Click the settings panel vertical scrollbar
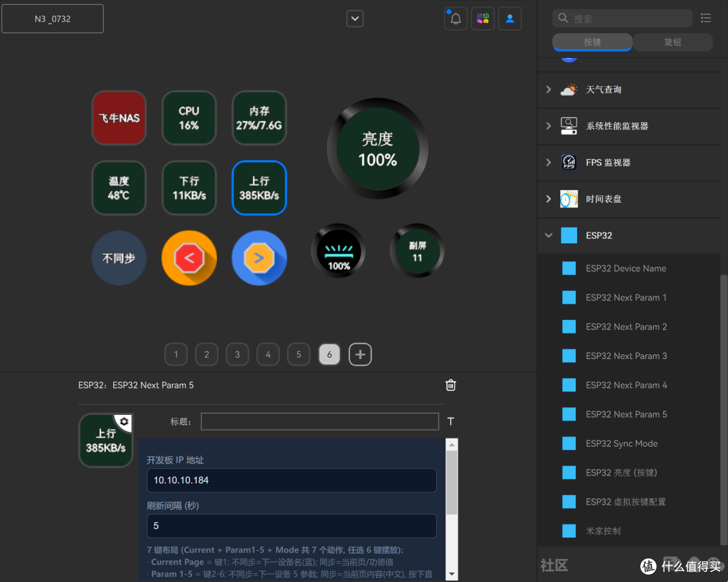Screen dimensions: 728x582 pyautogui.click(x=451, y=483)
